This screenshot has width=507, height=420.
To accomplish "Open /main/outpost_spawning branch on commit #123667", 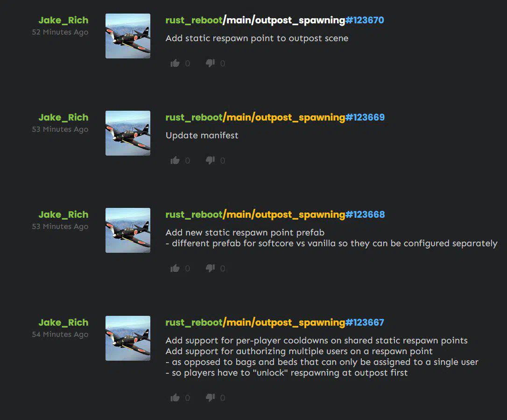I will (284, 322).
